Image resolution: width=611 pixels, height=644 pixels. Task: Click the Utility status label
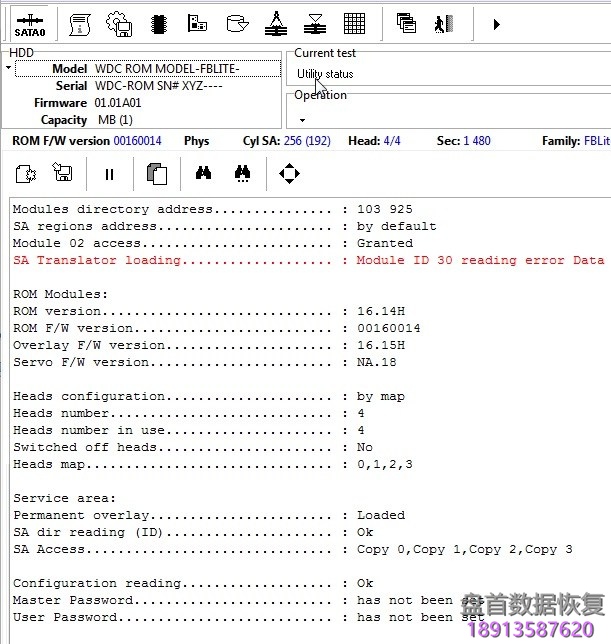325,74
